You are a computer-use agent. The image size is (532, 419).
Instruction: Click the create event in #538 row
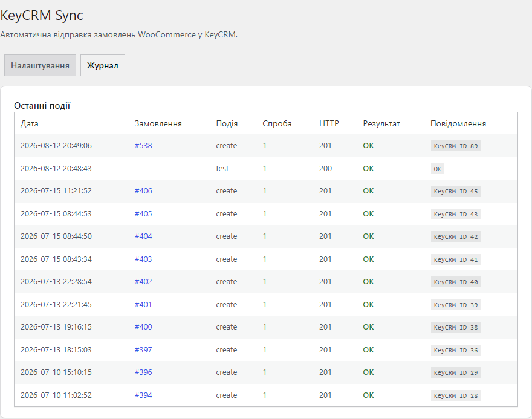click(226, 146)
